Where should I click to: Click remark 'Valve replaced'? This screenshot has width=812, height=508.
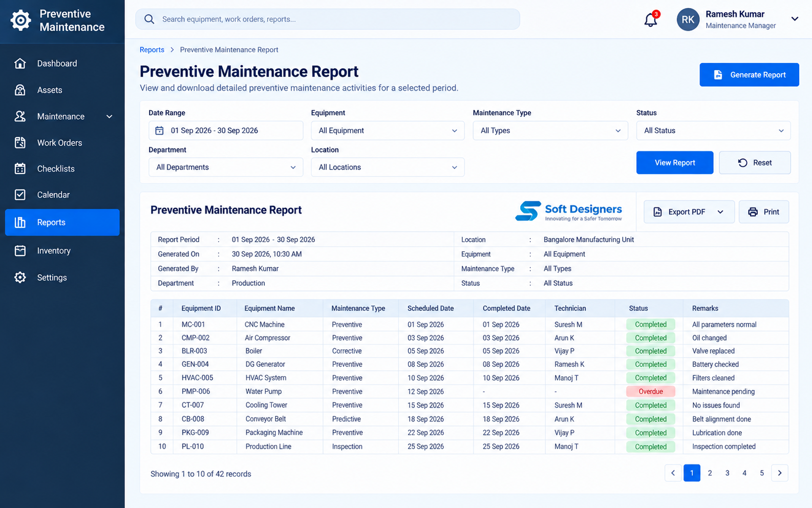tap(713, 351)
